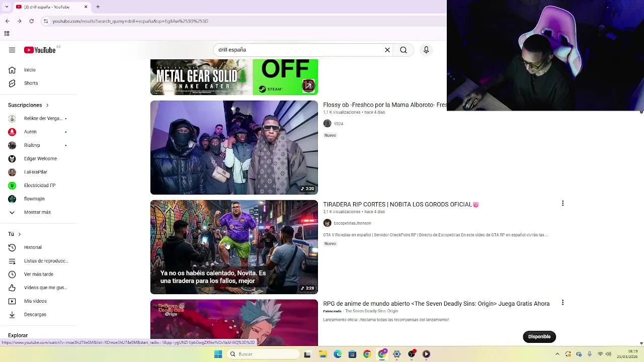Open the tab search dropdown arrow
The height and width of the screenshot is (362, 644).
pyautogui.click(x=7, y=7)
